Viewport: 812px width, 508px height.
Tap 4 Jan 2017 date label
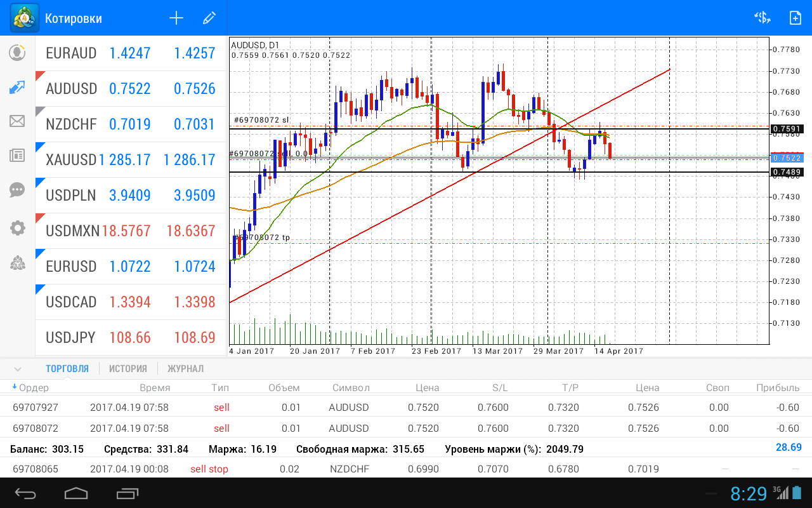(252, 351)
